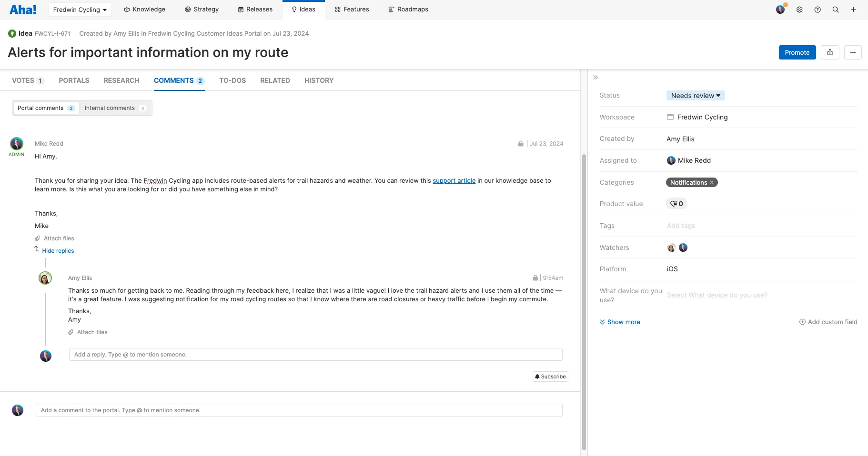The width and height of the screenshot is (868, 456).
Task: Open the Roadmaps menu
Action: [408, 10]
